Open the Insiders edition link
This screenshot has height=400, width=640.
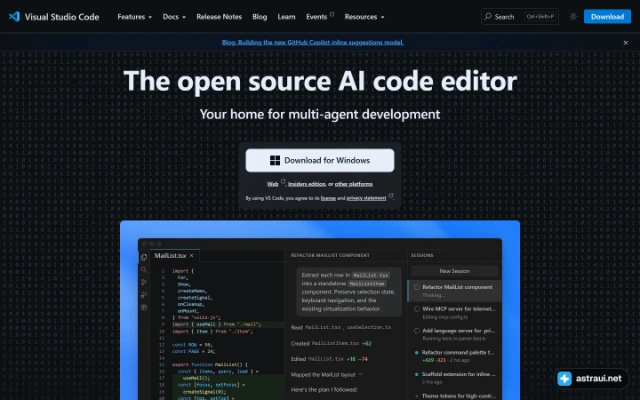pos(307,184)
